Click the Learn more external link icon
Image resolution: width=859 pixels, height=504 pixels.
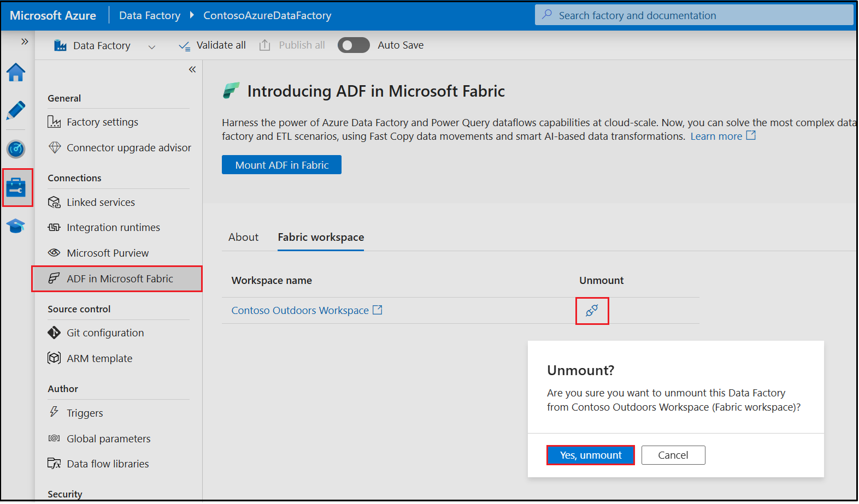tap(751, 135)
